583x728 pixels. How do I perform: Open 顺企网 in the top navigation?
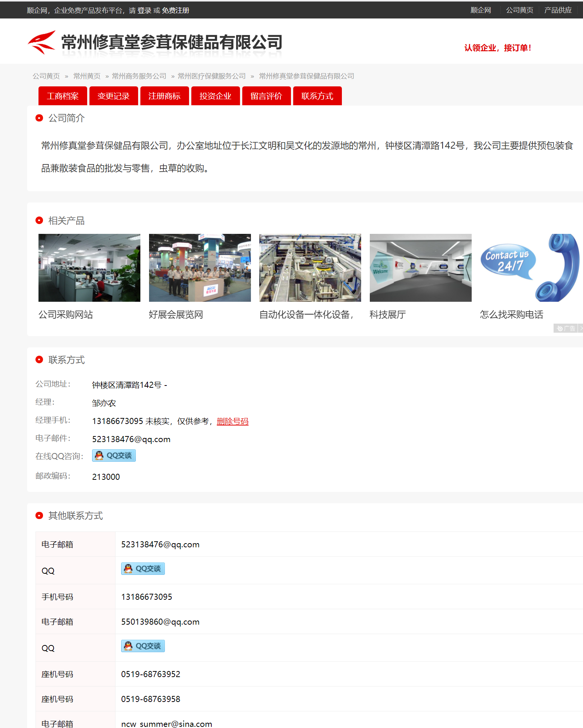pyautogui.click(x=481, y=10)
